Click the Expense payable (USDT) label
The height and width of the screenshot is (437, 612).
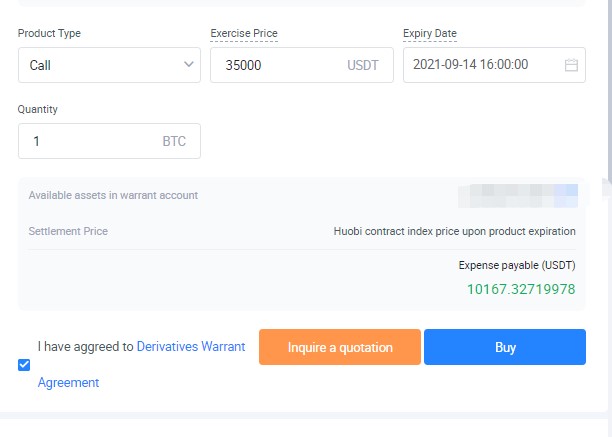pos(517,266)
